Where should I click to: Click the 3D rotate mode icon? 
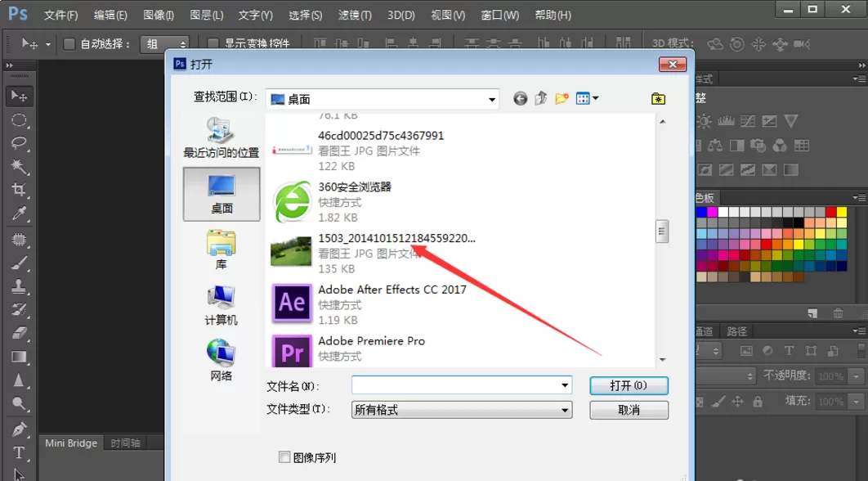coord(715,44)
